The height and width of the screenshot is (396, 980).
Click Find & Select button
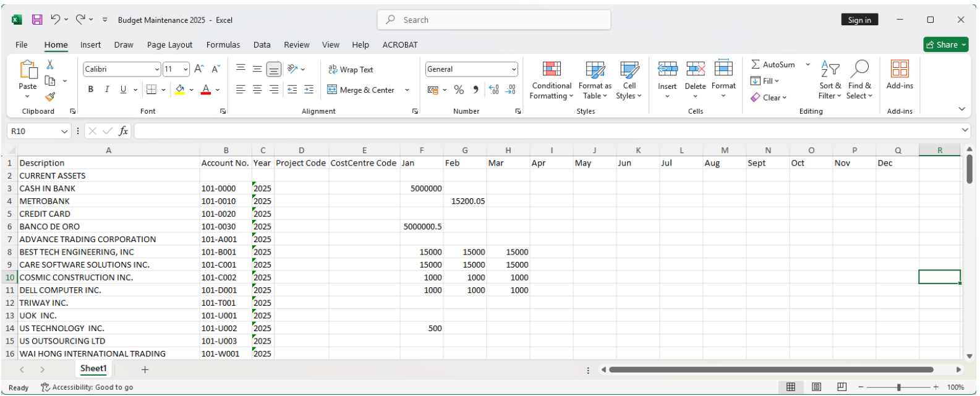point(859,79)
